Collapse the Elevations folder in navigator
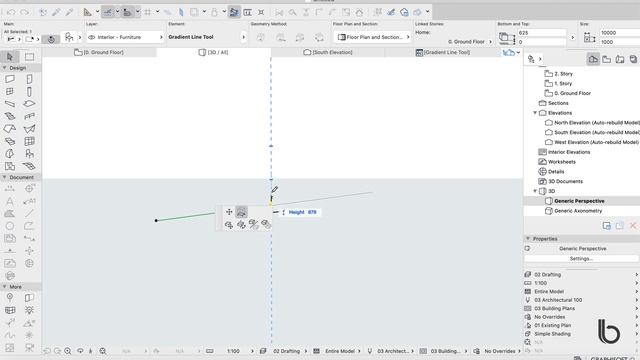Image resolution: width=640 pixels, height=360 pixels. click(x=535, y=113)
